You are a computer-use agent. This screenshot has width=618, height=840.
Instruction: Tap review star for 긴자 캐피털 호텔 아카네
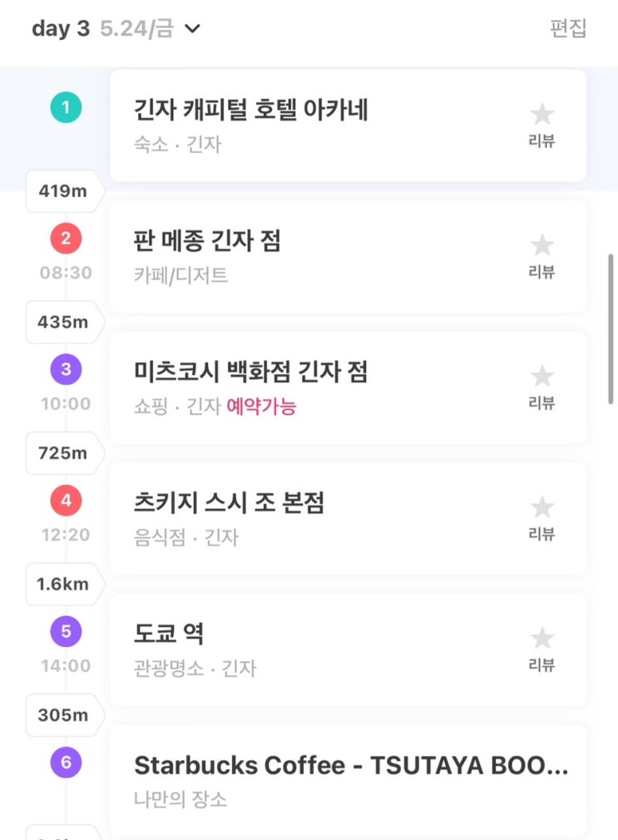pyautogui.click(x=541, y=116)
